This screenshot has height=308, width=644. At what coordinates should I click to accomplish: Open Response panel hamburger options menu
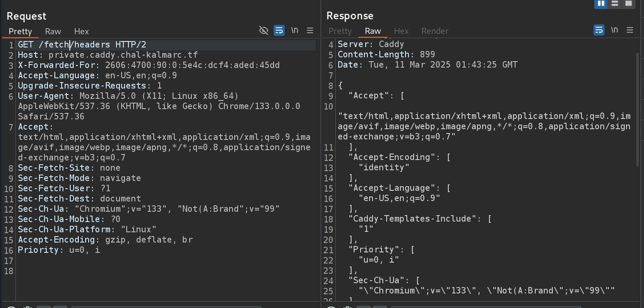tap(629, 30)
